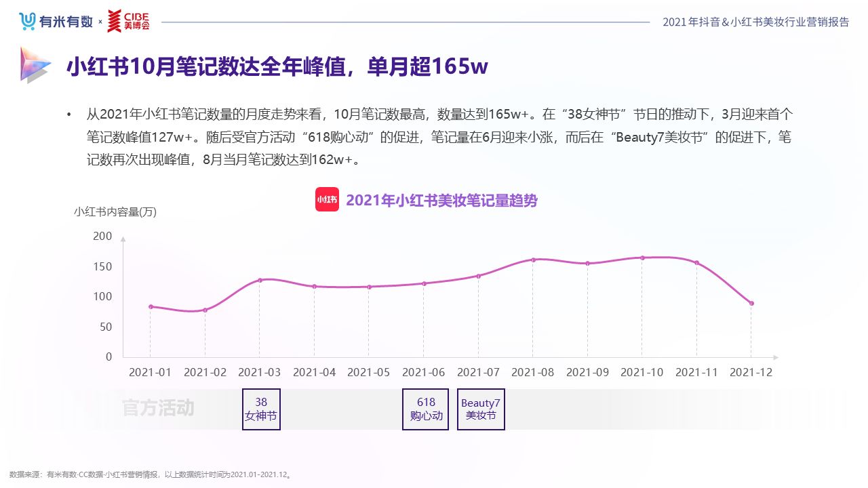The image size is (868, 488).
Task: Select the 官方活动 label
Action: click(157, 408)
